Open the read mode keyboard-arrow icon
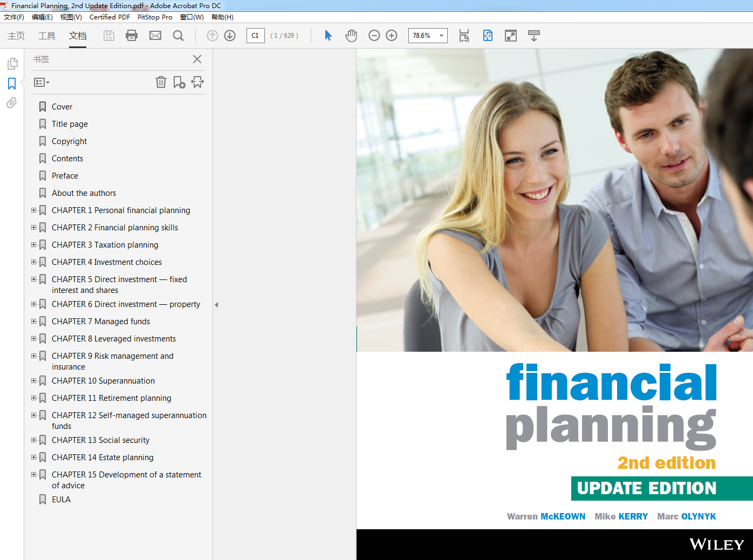Screen dimensions: 753x560 (533, 36)
